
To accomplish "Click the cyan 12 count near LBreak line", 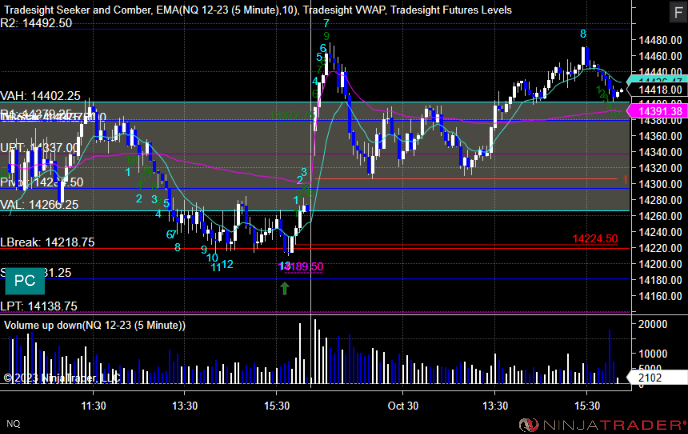I will point(227,264).
